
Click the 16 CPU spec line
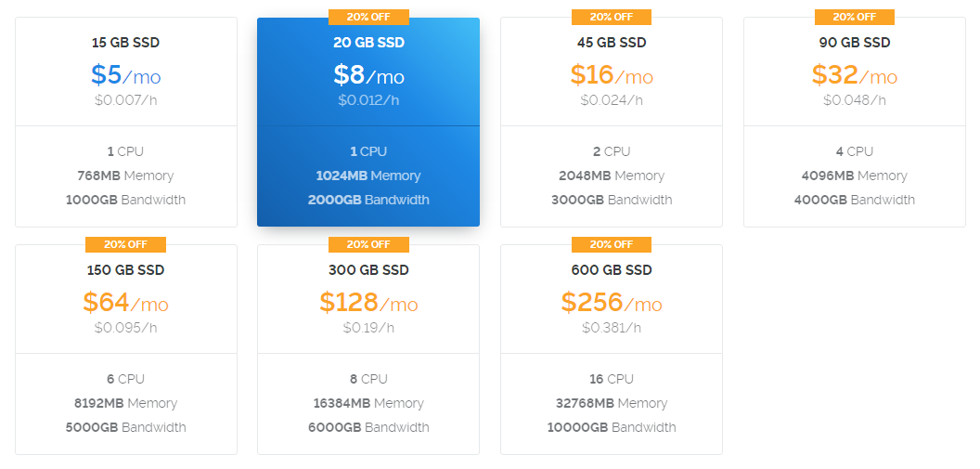[x=612, y=379]
